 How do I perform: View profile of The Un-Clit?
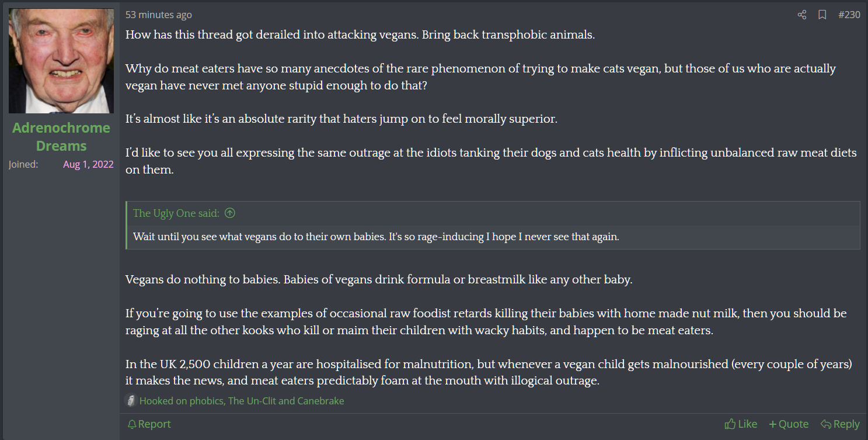coord(253,401)
